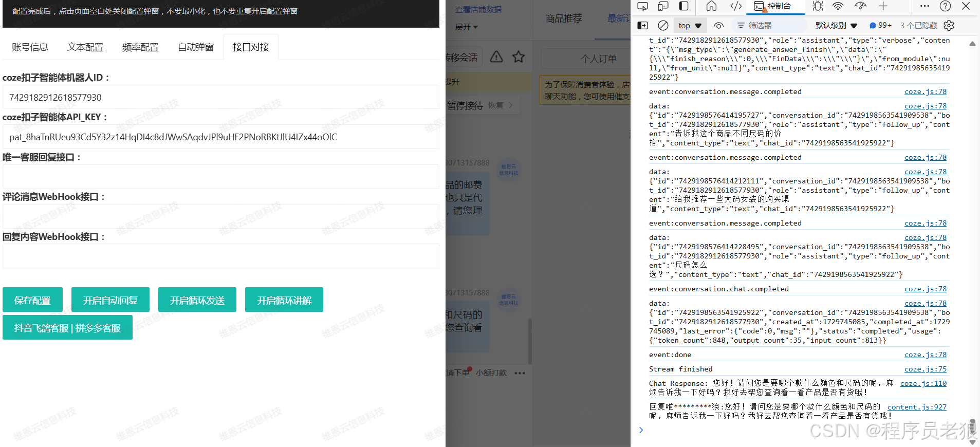Click the 抖音飞鸽客服 | 拼多多客服 button

click(67, 328)
